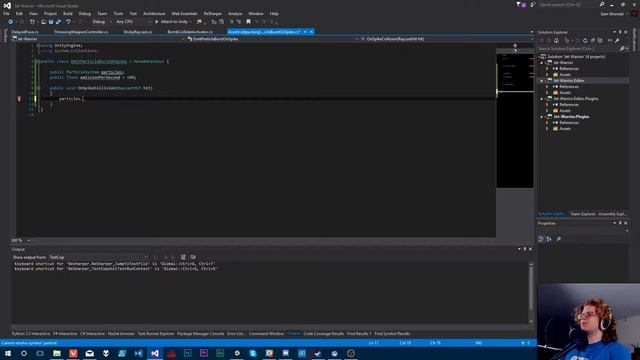This screenshot has width=640, height=360.
Task: Click the Property Pages wrench in Properties panel
Action: pyautogui.click(x=559, y=239)
